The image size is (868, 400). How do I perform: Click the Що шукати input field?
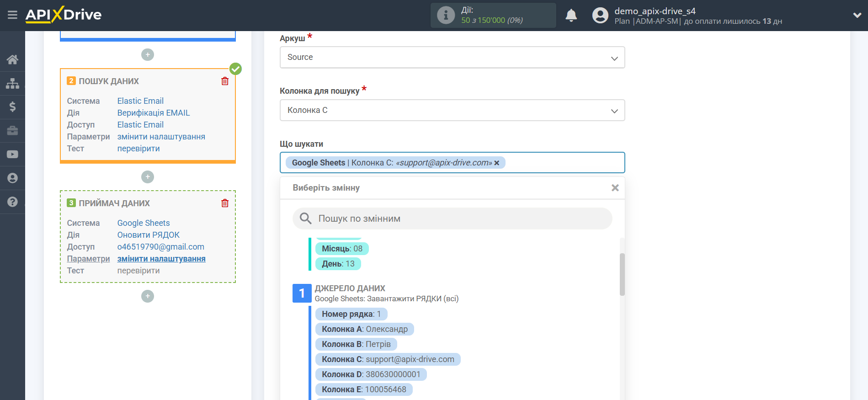(x=452, y=163)
